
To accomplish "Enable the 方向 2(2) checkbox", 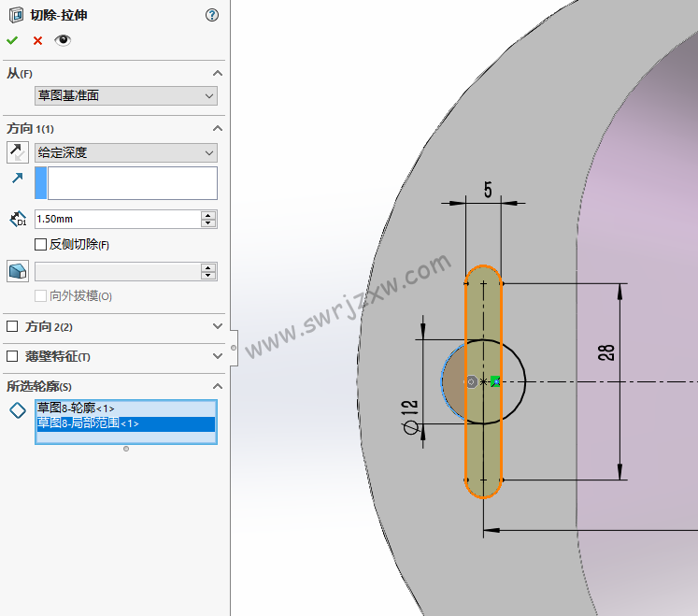I will tap(12, 326).
